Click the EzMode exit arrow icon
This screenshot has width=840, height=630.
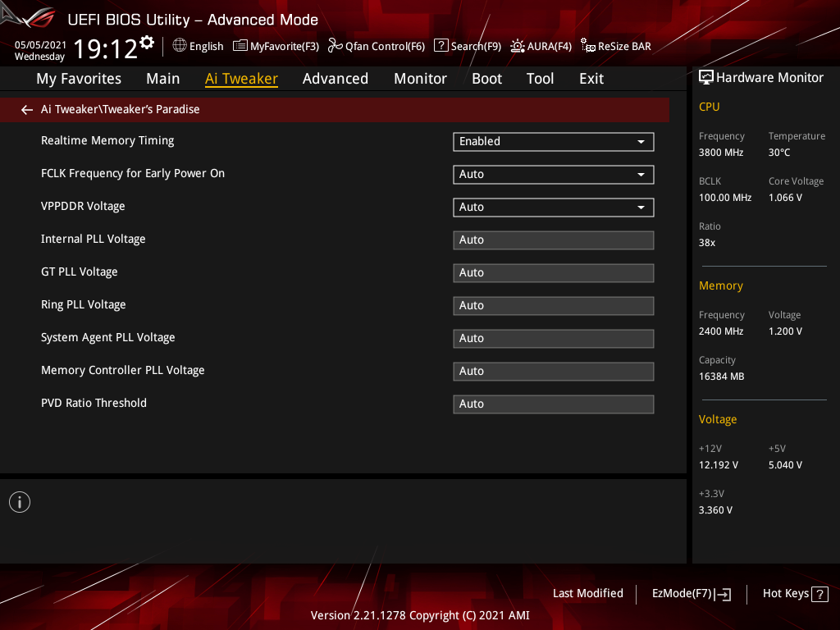723,594
